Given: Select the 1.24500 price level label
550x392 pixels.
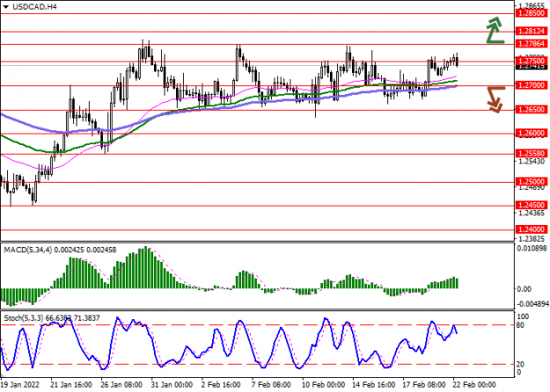Looking at the screenshot, I should [532, 206].
